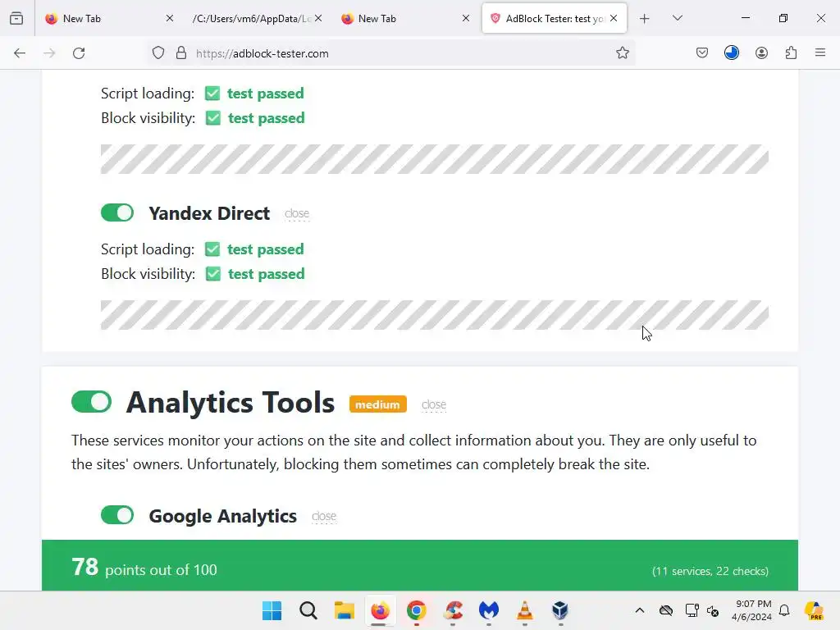
Task: View site security via padlock icon
Action: pos(181,53)
